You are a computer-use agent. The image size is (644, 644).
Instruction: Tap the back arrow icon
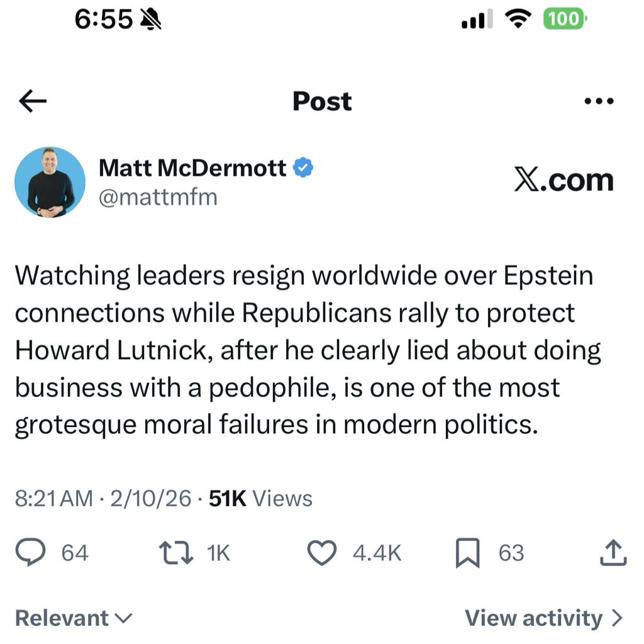[x=33, y=101]
